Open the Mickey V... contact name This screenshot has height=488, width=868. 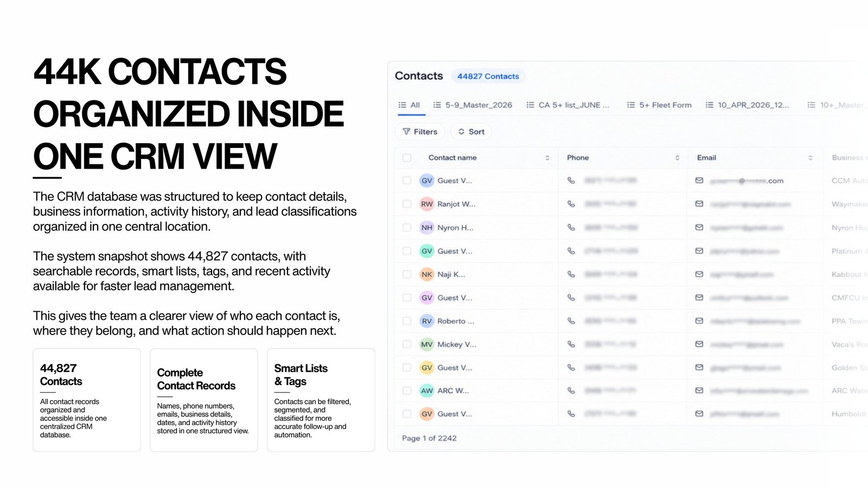pos(457,344)
